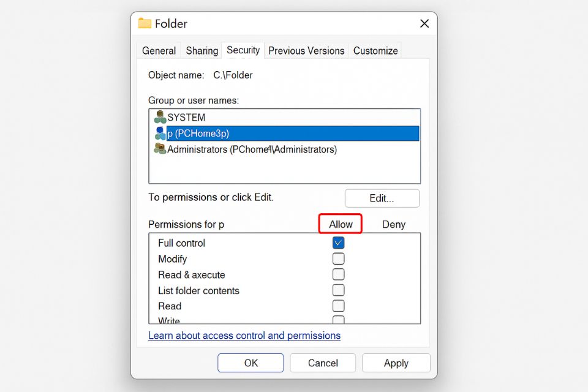Toggle the Read Allow checkbox

[339, 306]
